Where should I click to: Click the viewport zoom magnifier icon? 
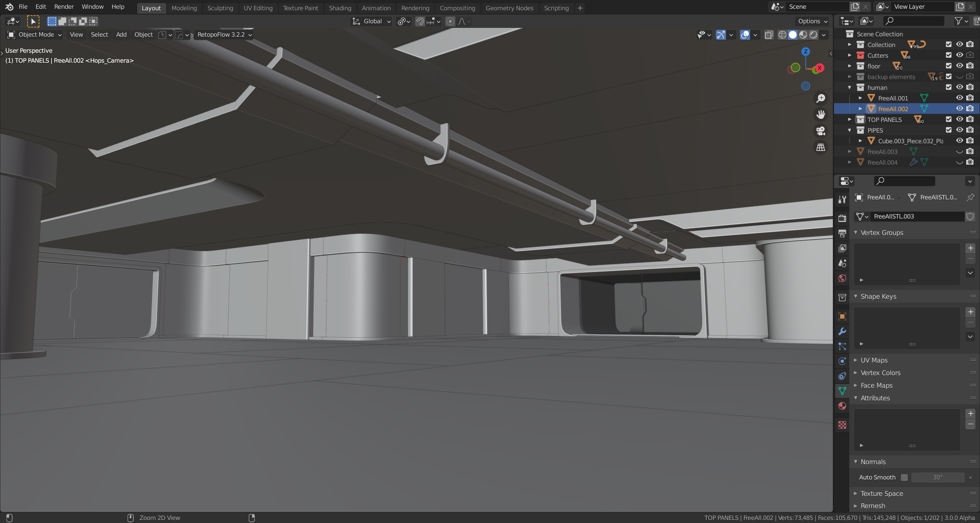pos(821,98)
